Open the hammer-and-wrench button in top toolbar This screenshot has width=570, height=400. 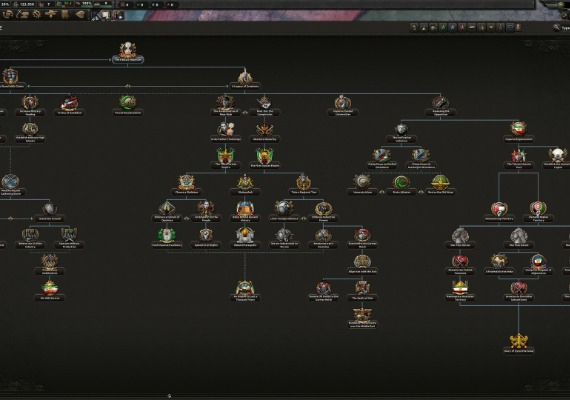[22, 15]
